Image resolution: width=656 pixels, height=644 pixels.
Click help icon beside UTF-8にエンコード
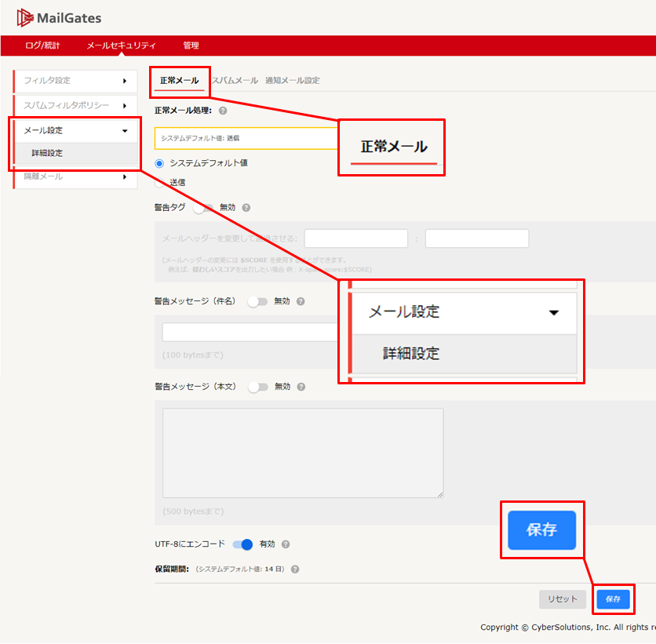tap(286, 544)
